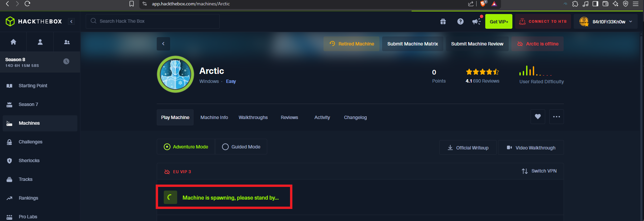The height and width of the screenshot is (221, 644).
Task: Click the Hack The Box logo
Action: [x=34, y=21]
